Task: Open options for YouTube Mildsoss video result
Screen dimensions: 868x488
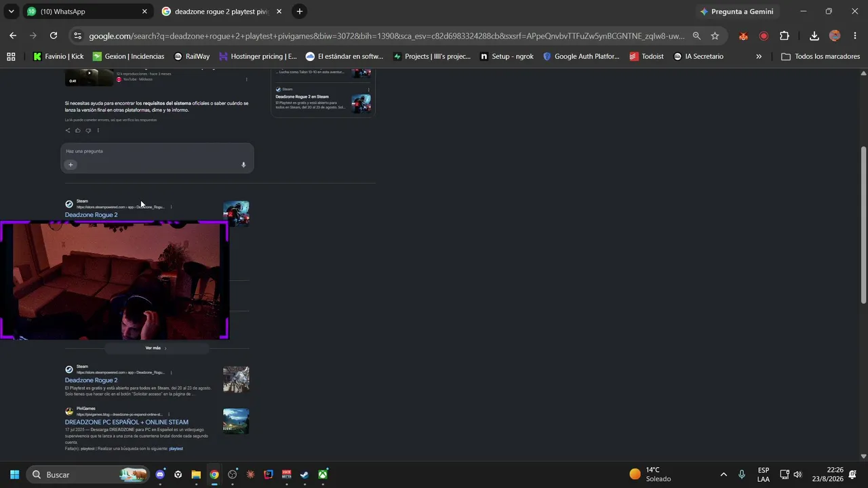Action: [x=246, y=79]
